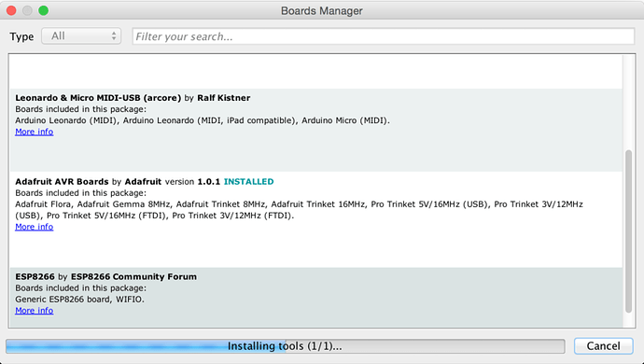Open the Type dropdown showing All
This screenshot has width=644, height=364.
[x=81, y=36]
